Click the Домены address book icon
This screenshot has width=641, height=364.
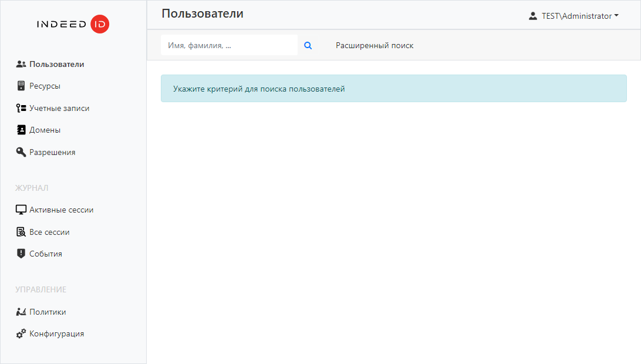point(21,130)
